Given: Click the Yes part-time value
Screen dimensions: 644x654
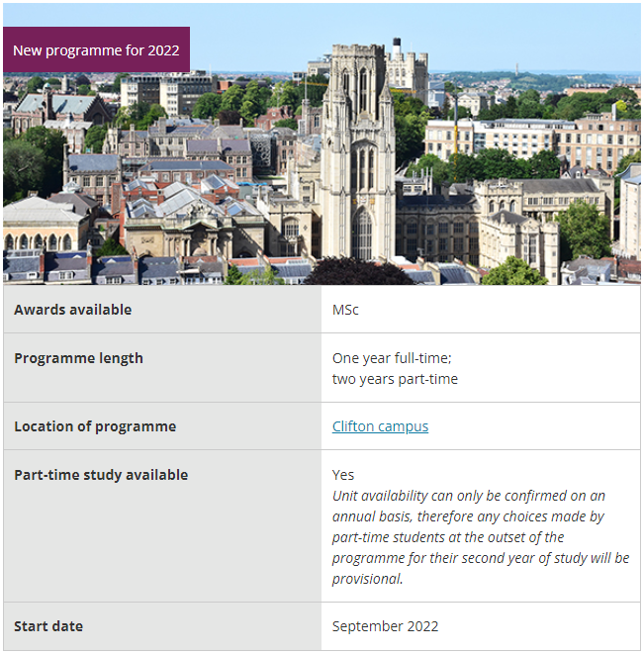Looking at the screenshot, I should click(x=343, y=475).
